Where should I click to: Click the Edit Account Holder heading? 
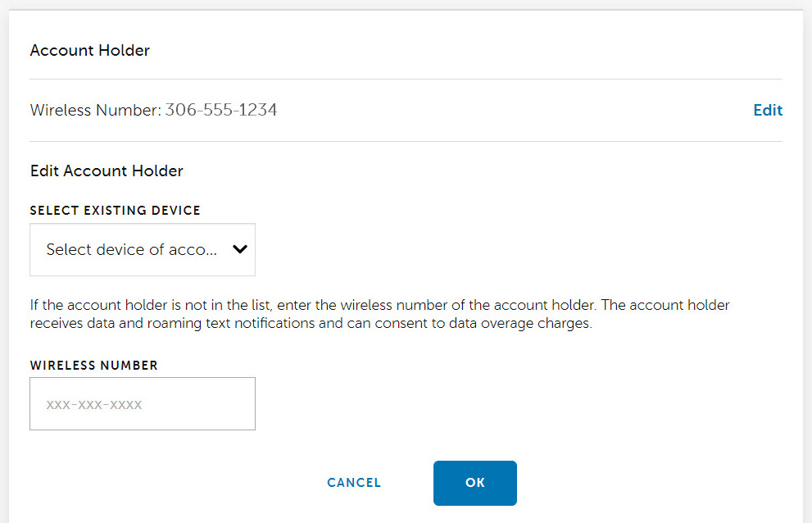click(x=107, y=171)
